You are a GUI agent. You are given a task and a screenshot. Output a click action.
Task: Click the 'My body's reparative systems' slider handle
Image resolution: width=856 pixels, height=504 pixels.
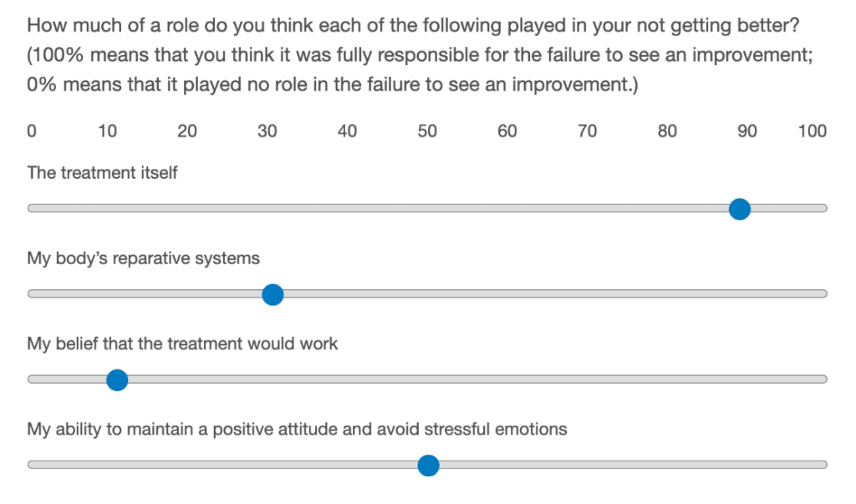[273, 294]
